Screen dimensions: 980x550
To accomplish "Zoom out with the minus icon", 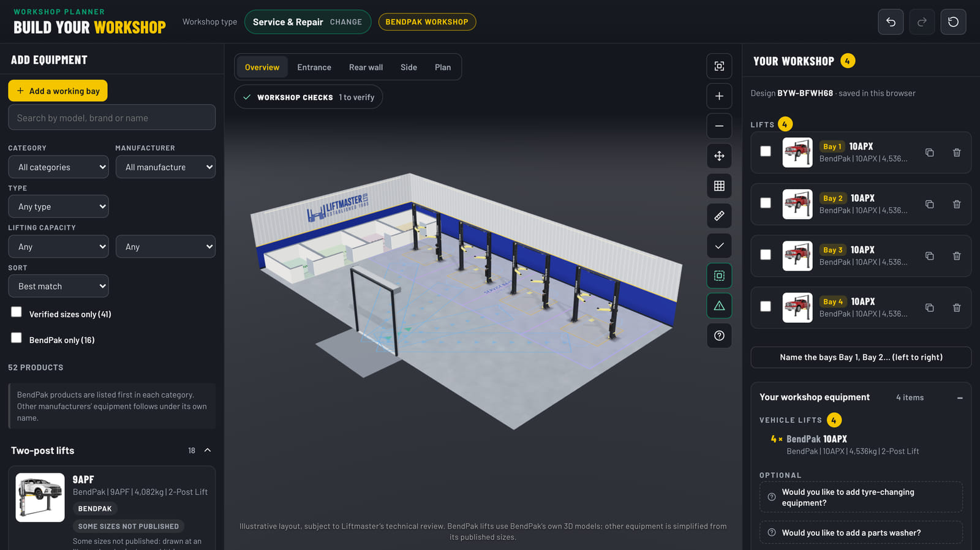I will [719, 126].
